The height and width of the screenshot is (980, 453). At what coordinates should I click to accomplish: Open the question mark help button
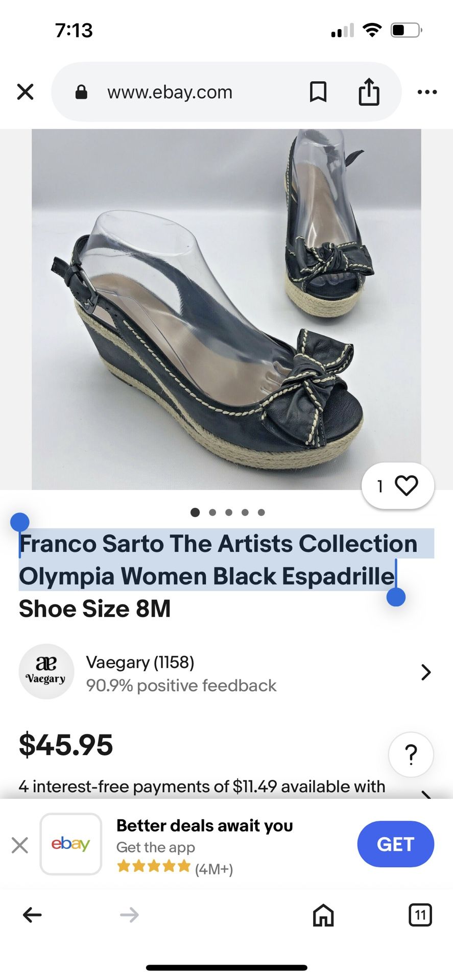(411, 754)
